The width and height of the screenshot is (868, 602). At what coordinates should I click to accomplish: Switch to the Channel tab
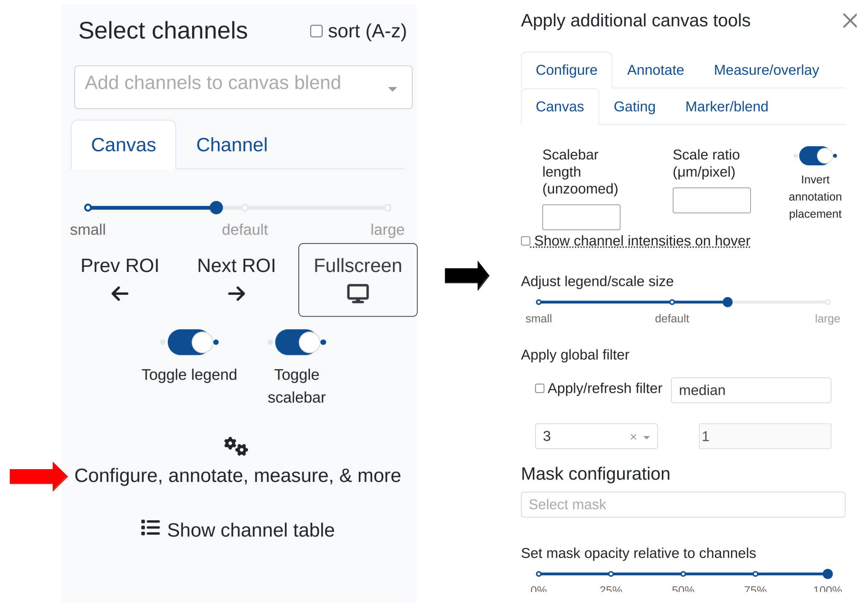tap(232, 145)
